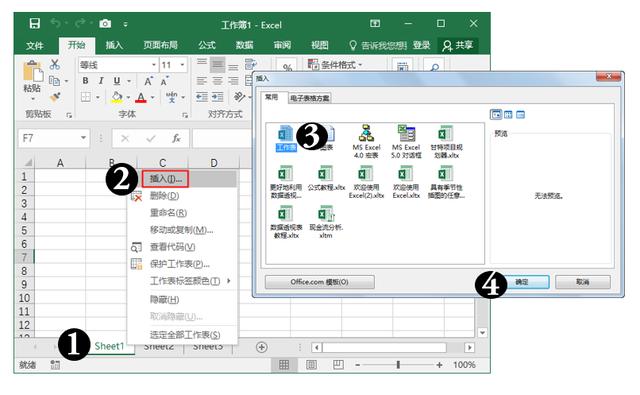Click the ribbon display options icon
The image size is (640, 395).
point(375,24)
